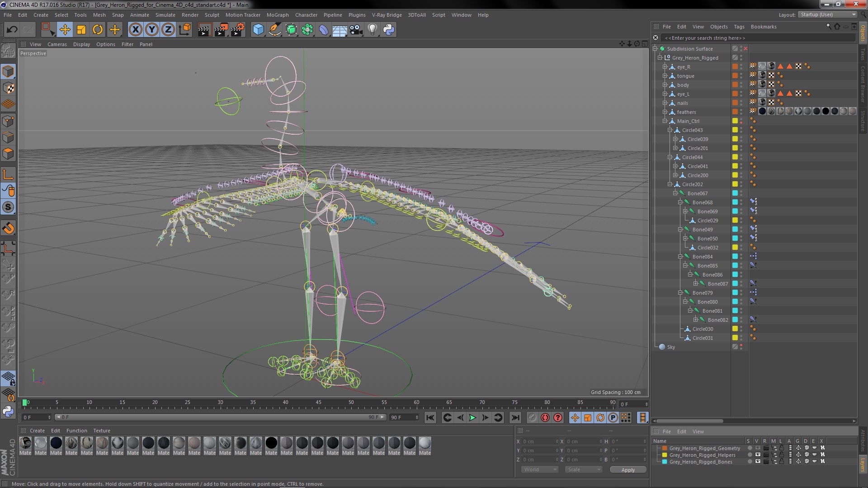Click frame 45 on the timeline ruler
Screen dimensions: 868x488
click(318, 403)
